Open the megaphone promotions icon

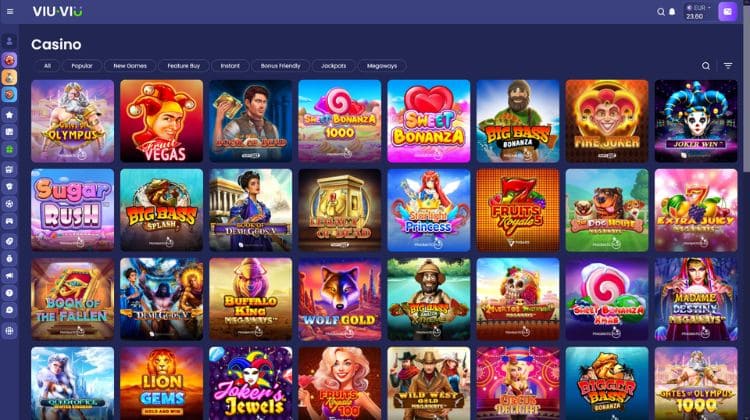point(9,276)
